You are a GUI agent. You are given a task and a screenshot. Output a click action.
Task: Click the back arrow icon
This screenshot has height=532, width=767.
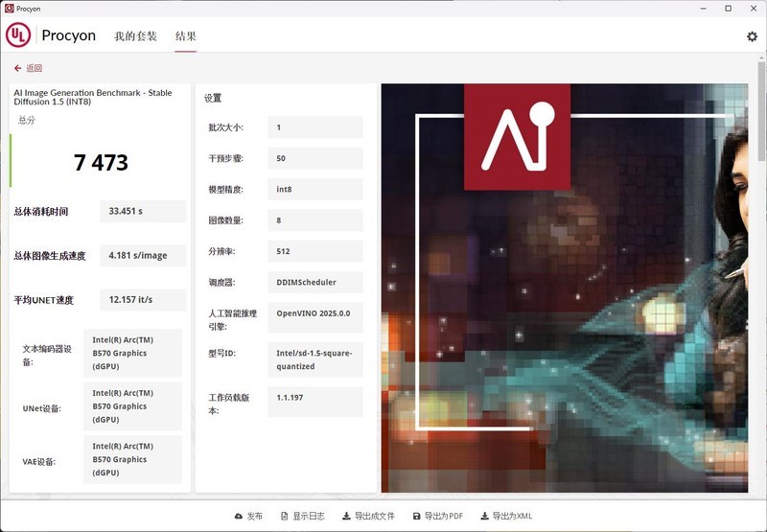pos(17,68)
